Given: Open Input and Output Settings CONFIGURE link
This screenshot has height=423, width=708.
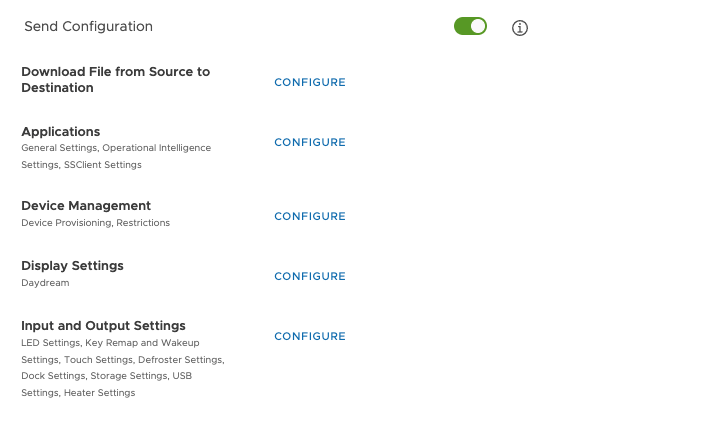Looking at the screenshot, I should click(310, 336).
